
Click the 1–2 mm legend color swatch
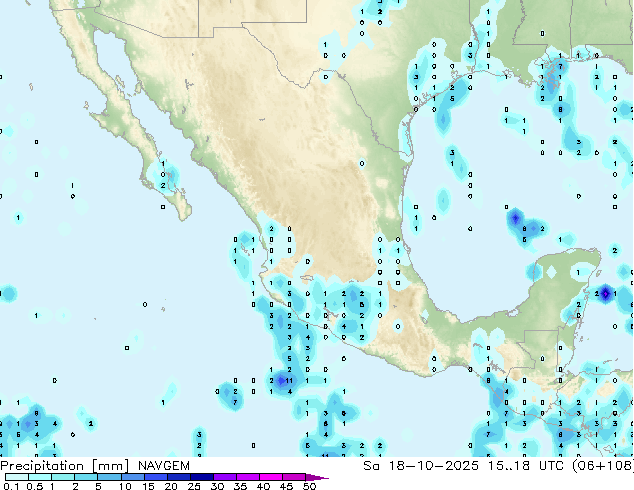pyautogui.click(x=63, y=477)
